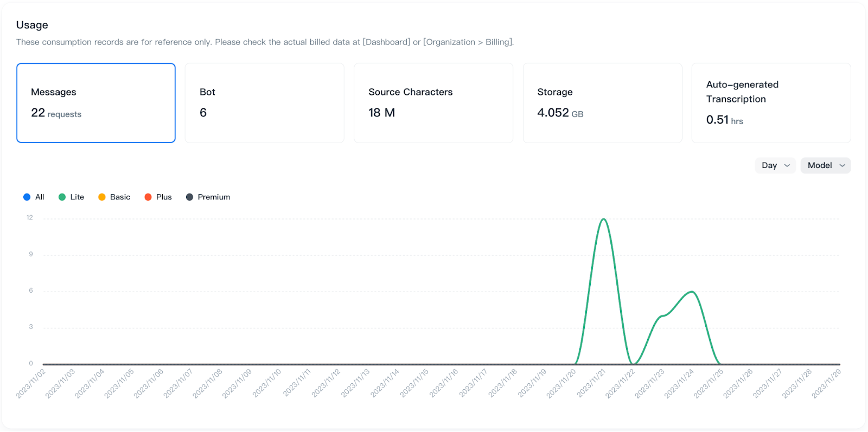Hide the Basic series via its label

120,197
